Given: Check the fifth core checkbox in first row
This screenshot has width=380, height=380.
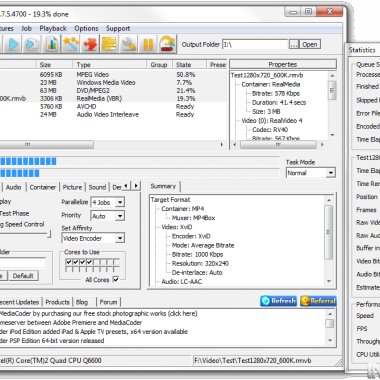Looking at the screenshot, I should click(x=96, y=262).
